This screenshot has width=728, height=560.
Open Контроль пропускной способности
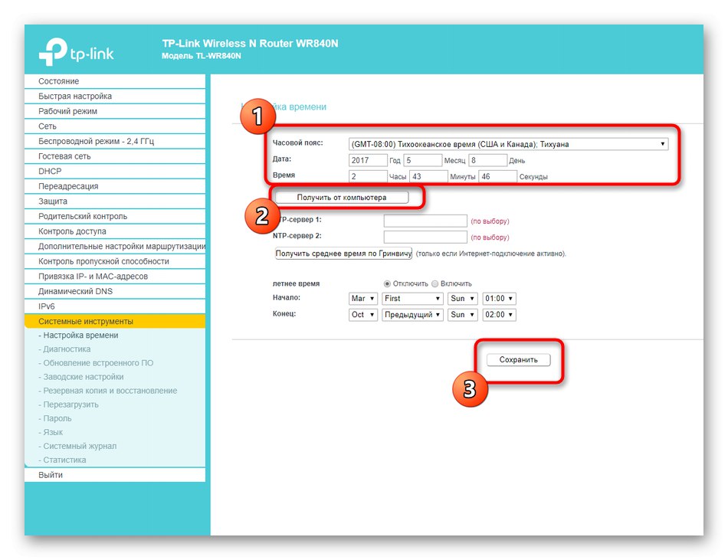click(115, 261)
